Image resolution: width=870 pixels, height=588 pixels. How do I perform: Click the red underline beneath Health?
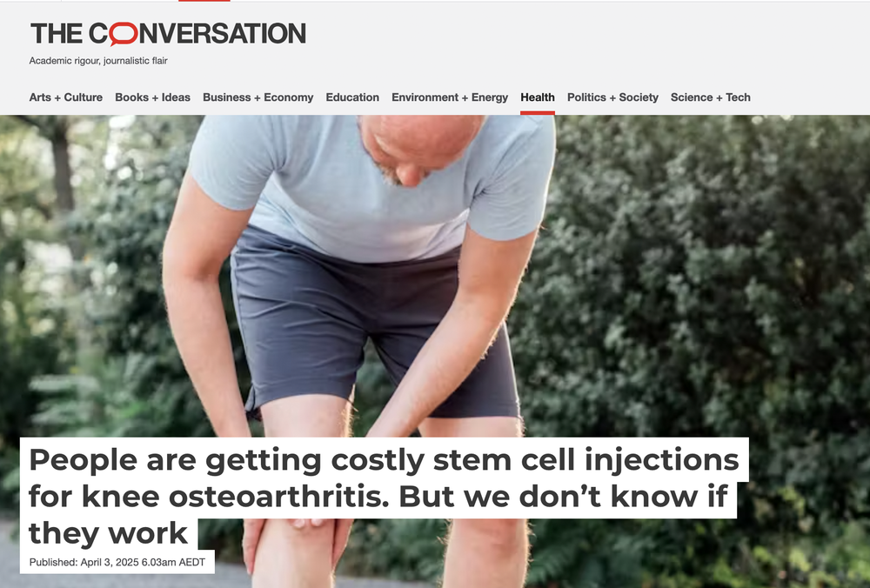[538, 113]
